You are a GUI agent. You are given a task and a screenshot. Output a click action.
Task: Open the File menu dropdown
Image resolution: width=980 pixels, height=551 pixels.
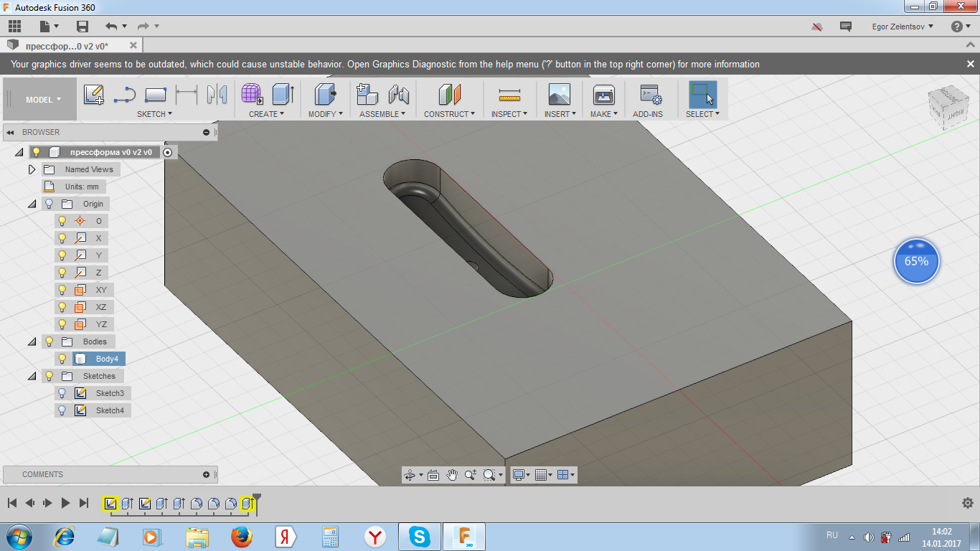pyautogui.click(x=50, y=27)
